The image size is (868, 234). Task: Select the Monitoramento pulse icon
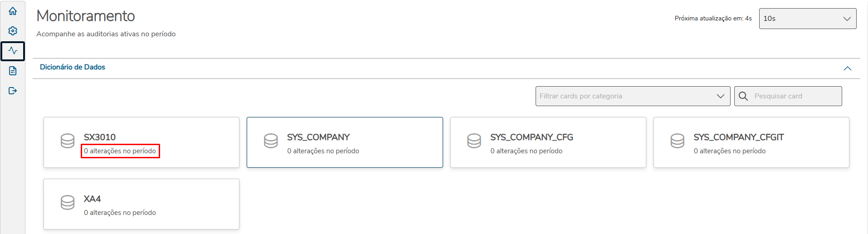[x=13, y=51]
